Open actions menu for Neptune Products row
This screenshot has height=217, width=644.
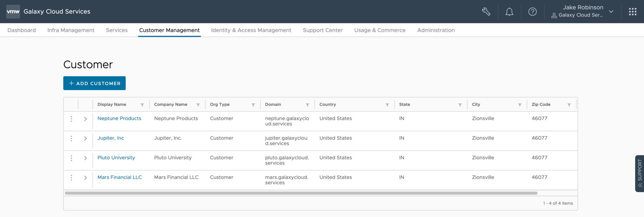click(71, 119)
